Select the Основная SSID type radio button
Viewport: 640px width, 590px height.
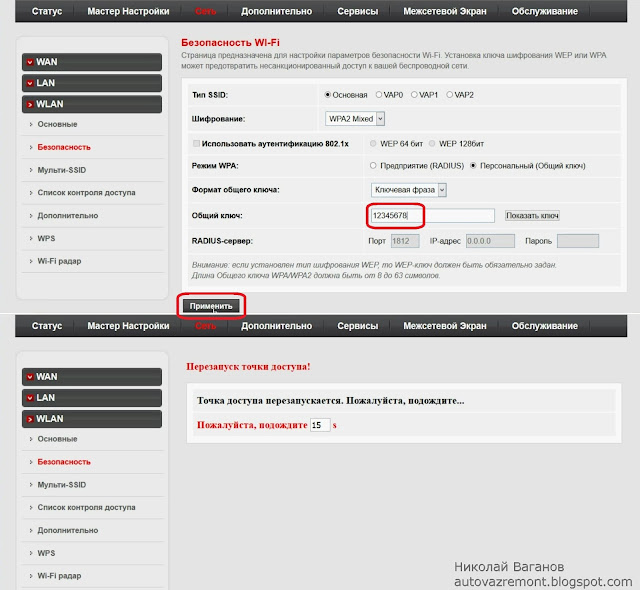327,95
